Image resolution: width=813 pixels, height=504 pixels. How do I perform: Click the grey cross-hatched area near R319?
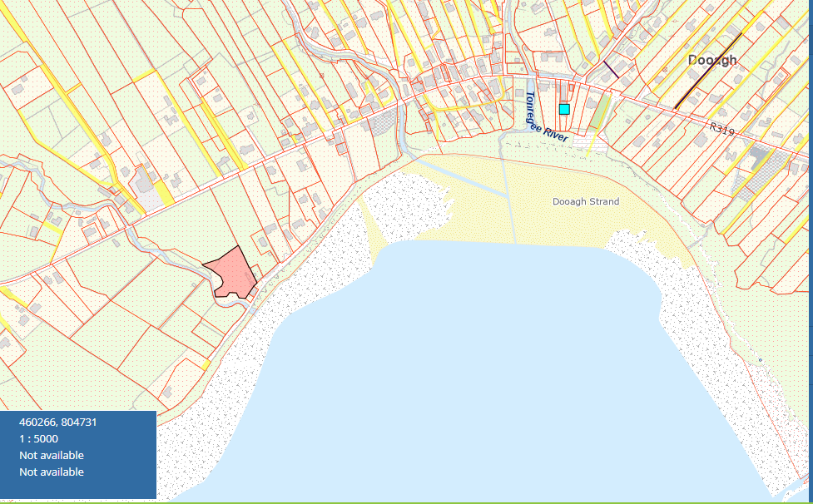[x=765, y=160]
